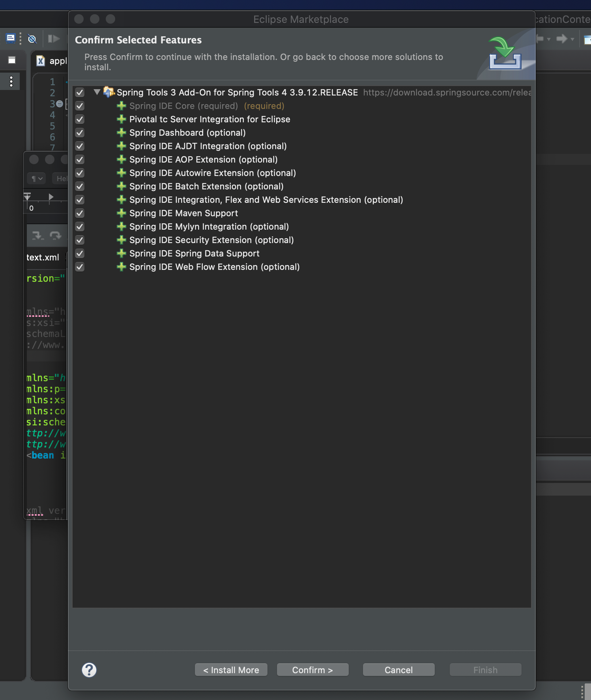The width and height of the screenshot is (591, 700).
Task: Click the forward navigation arrow in Eclipse toolbar
Action: click(x=562, y=39)
